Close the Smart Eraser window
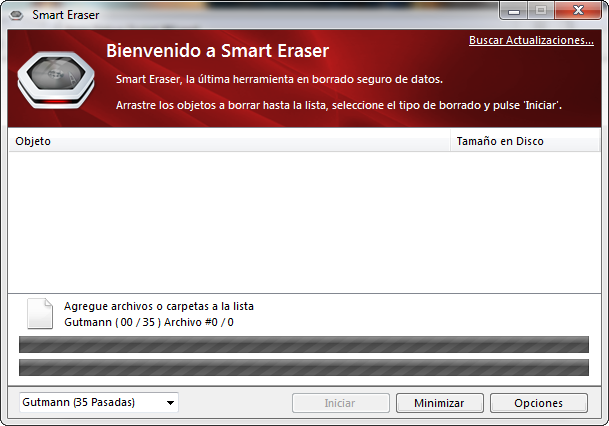 (x=578, y=10)
